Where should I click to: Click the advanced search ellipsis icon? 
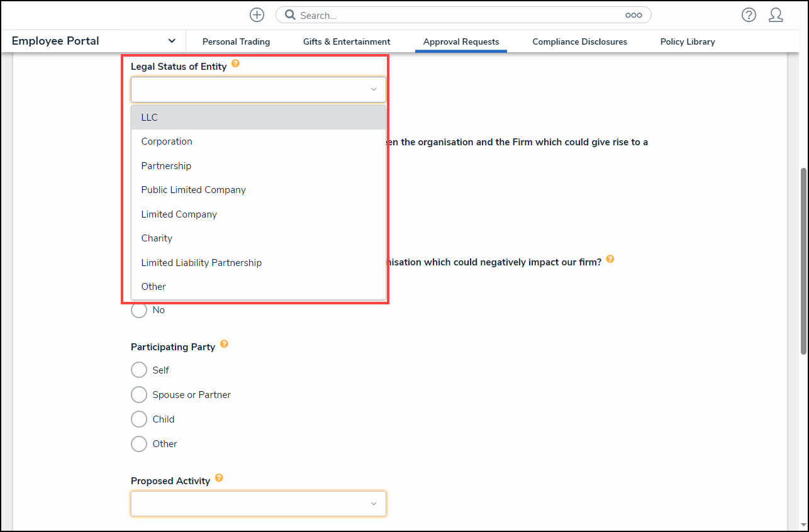633,15
